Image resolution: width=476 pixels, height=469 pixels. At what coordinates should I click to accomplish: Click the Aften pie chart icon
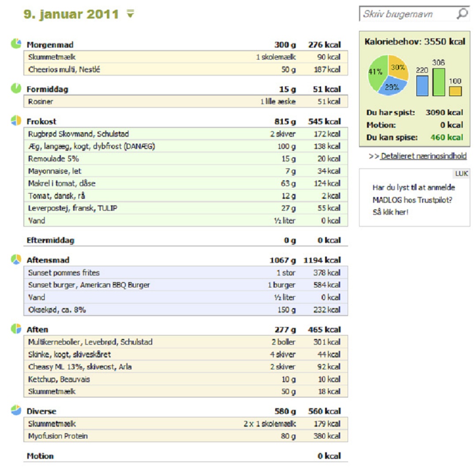pos(16,328)
